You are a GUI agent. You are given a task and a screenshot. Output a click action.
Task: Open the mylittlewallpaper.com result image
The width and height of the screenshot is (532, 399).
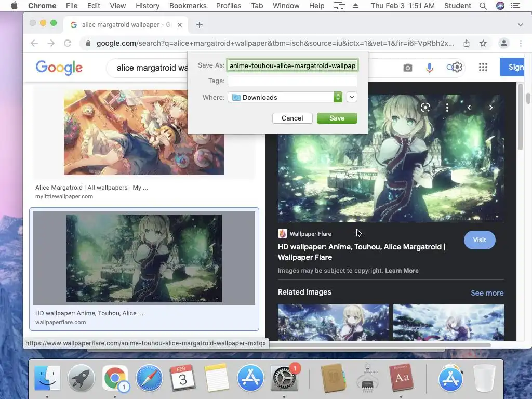click(x=144, y=132)
